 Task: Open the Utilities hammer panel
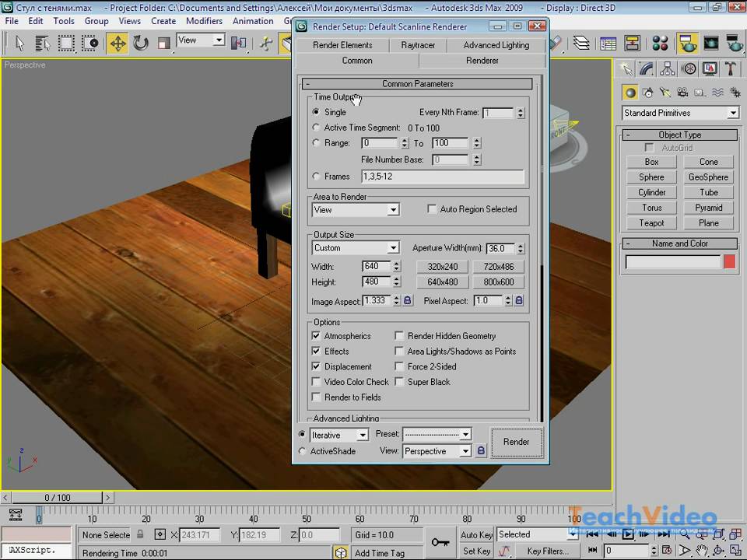(731, 69)
